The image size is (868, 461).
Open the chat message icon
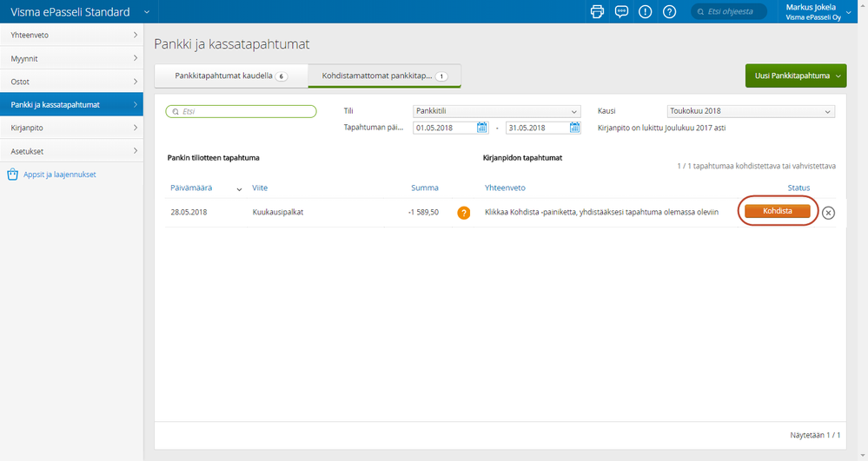[x=621, y=11]
